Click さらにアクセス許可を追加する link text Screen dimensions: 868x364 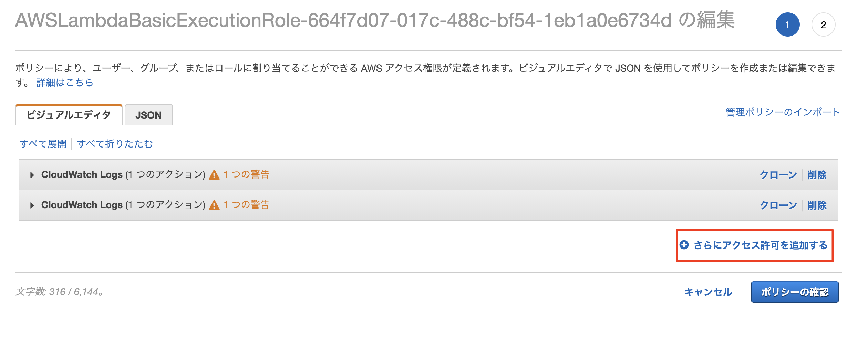761,245
